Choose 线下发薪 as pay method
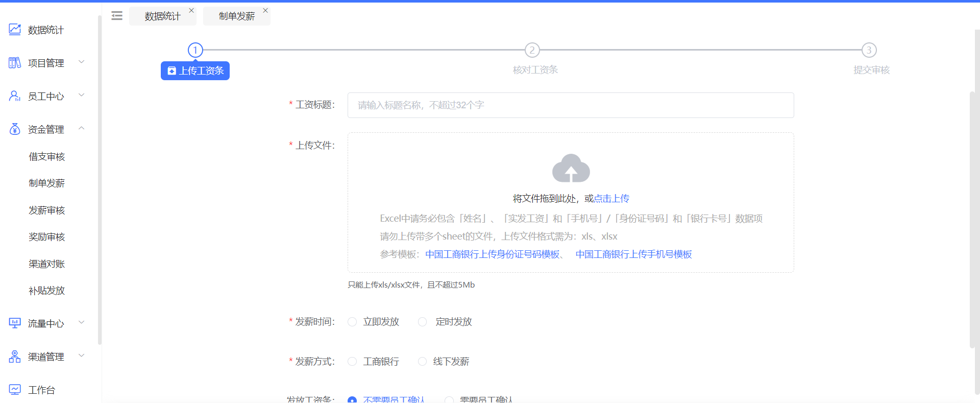This screenshot has width=980, height=403. tap(422, 362)
